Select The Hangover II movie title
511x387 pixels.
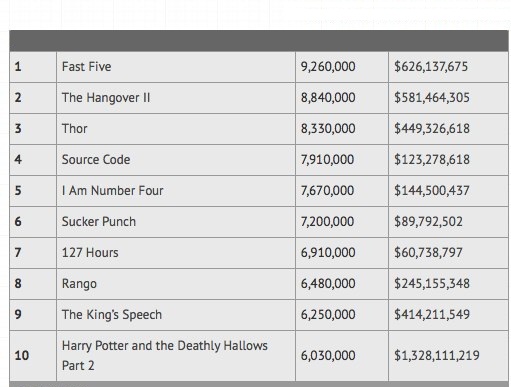coord(106,98)
